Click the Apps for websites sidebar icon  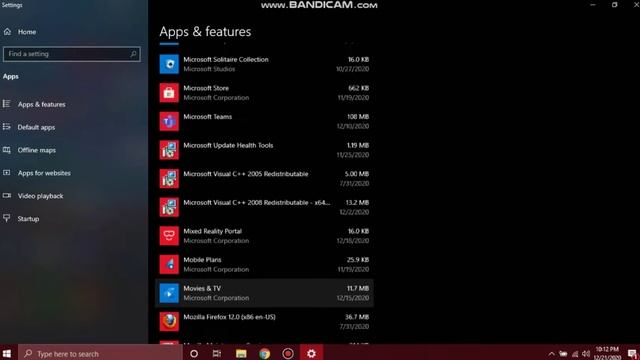(7, 173)
